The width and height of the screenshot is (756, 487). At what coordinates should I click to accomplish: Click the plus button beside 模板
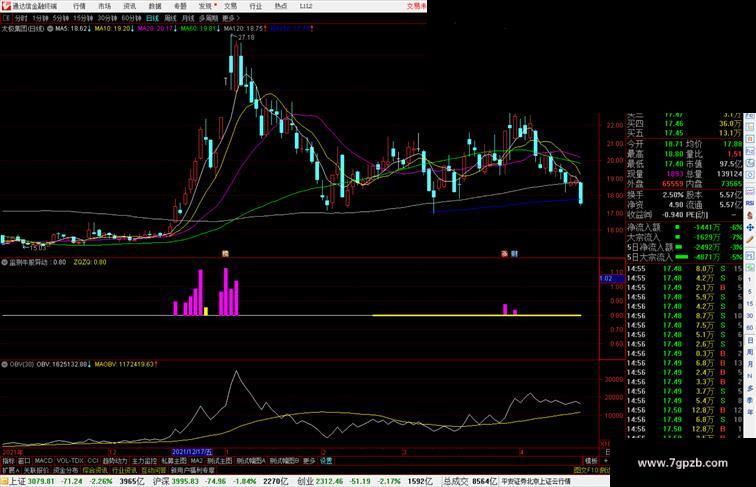(605, 461)
